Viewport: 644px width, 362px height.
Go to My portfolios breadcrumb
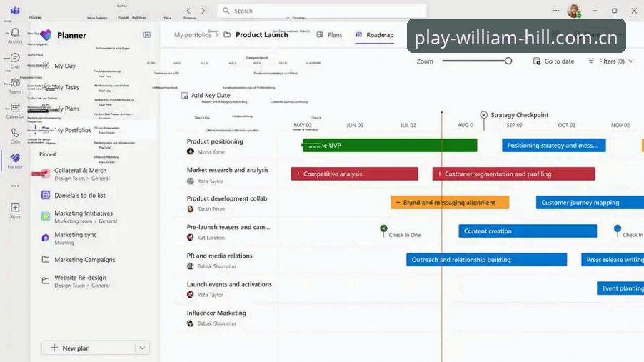coord(193,35)
